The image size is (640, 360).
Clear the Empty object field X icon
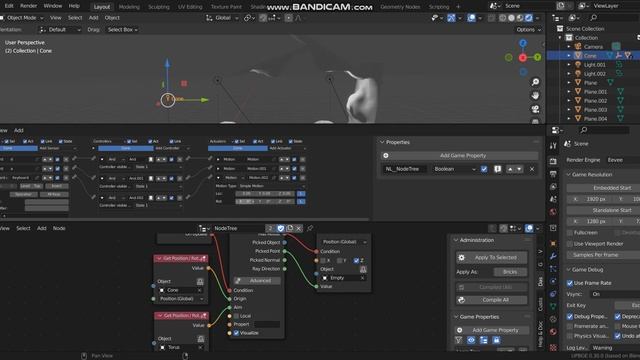click(362, 278)
